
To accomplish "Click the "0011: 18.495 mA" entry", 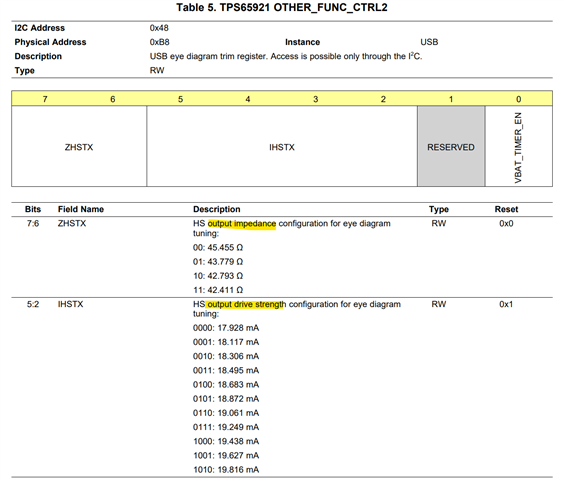I will [x=226, y=370].
